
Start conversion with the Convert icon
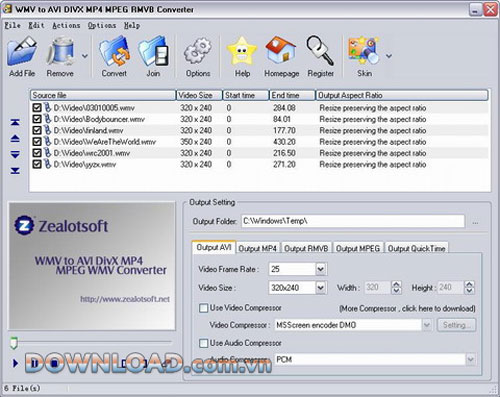[x=114, y=51]
